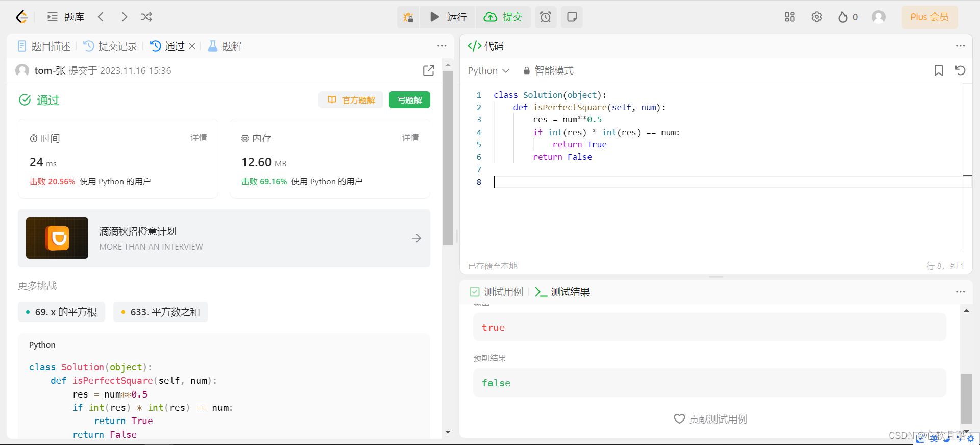
Task: Open the debugger bug icon
Action: pos(408,17)
